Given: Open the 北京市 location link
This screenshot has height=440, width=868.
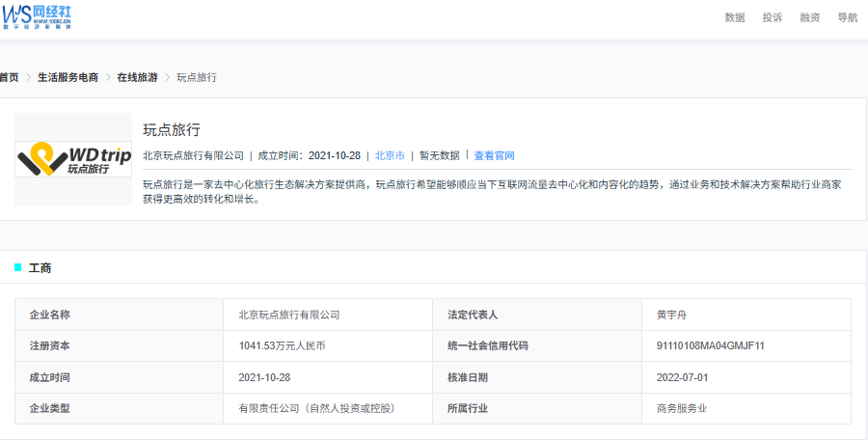Looking at the screenshot, I should (390, 155).
